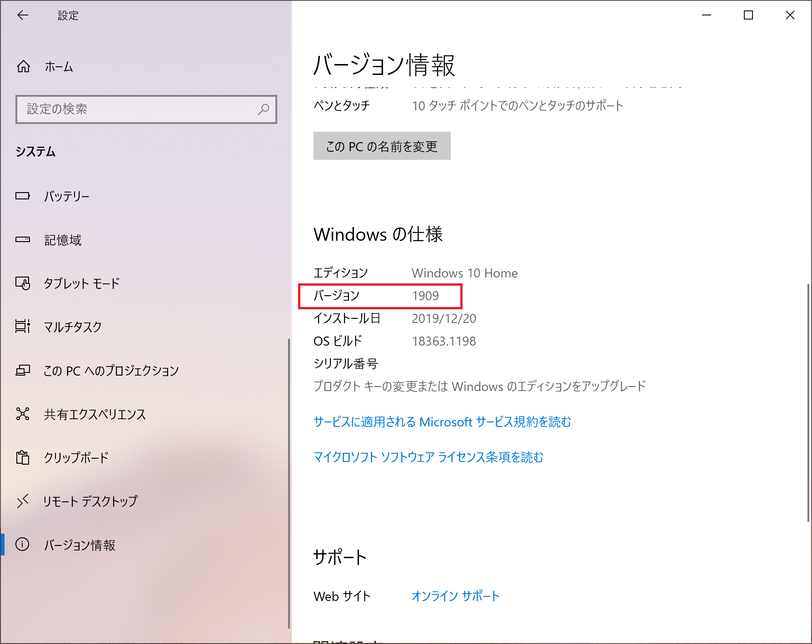Click the thin scrollbar beside the sidebar
Screen dimensions: 812x644
tap(289, 454)
